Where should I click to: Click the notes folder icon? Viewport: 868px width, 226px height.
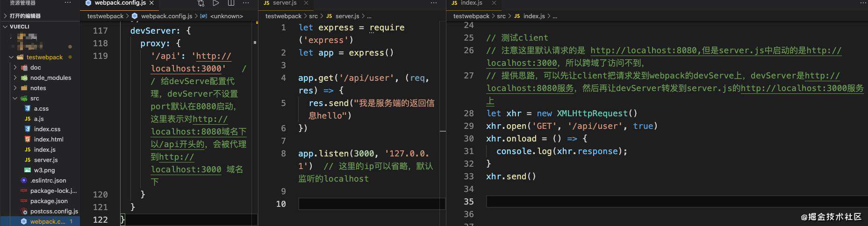click(x=24, y=88)
